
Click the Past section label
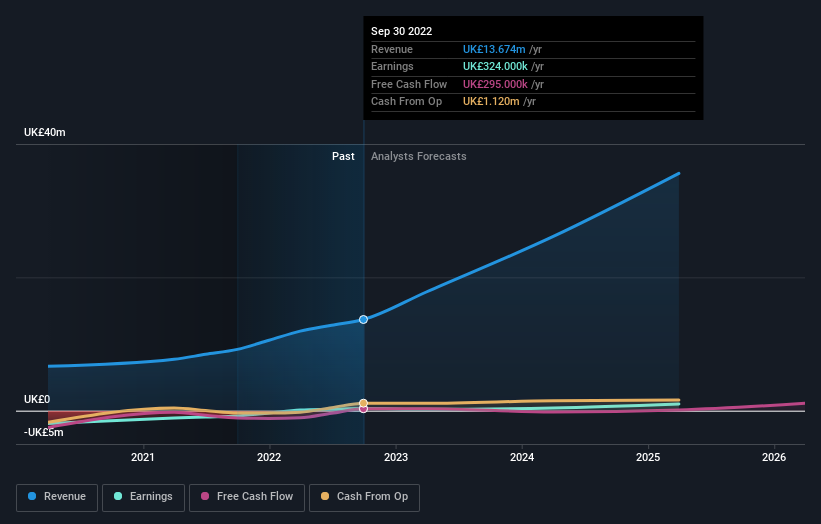click(343, 156)
